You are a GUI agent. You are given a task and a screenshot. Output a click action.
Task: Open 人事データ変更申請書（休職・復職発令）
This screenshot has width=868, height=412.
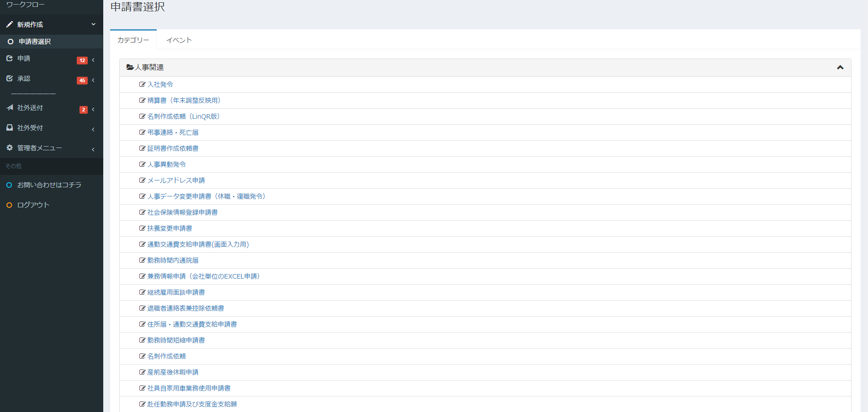[206, 196]
